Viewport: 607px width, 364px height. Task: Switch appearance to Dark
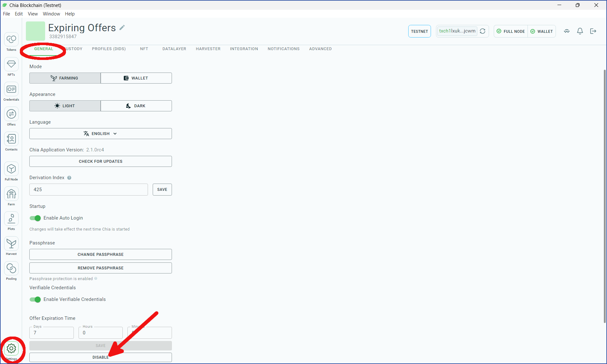coord(136,106)
